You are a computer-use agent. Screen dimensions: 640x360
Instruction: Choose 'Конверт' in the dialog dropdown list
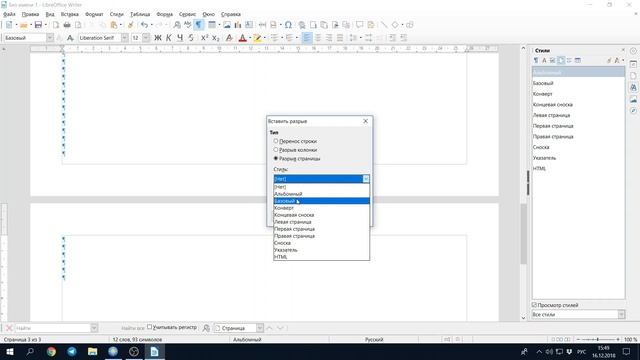pos(322,208)
